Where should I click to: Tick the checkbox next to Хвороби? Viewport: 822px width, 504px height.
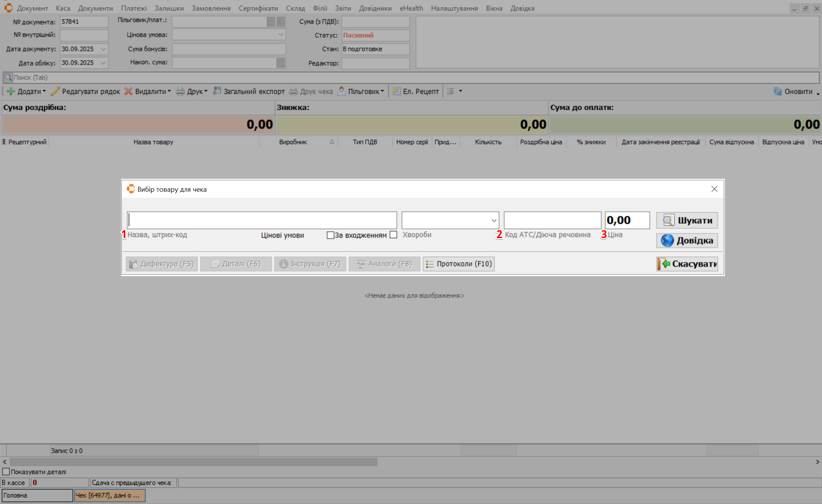click(394, 235)
